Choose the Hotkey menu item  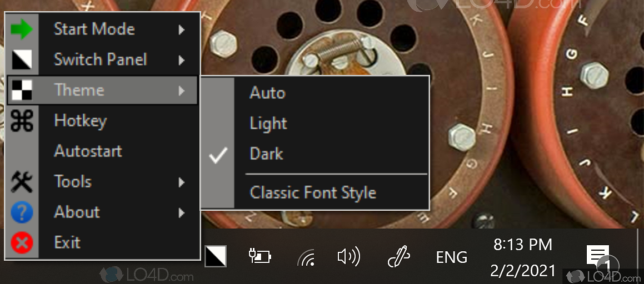point(80,121)
